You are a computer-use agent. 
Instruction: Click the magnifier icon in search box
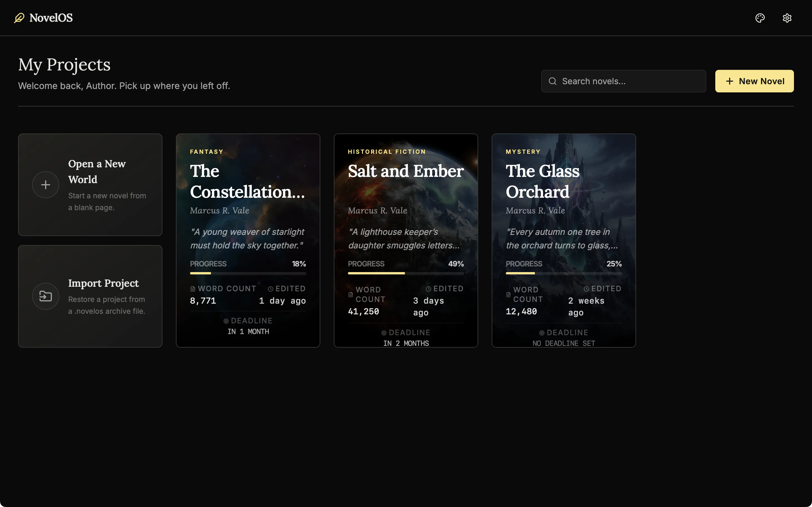[552, 81]
